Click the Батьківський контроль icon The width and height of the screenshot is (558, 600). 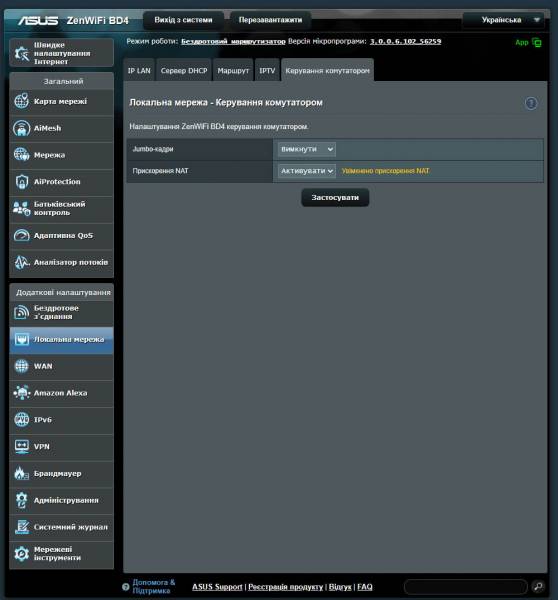21,209
